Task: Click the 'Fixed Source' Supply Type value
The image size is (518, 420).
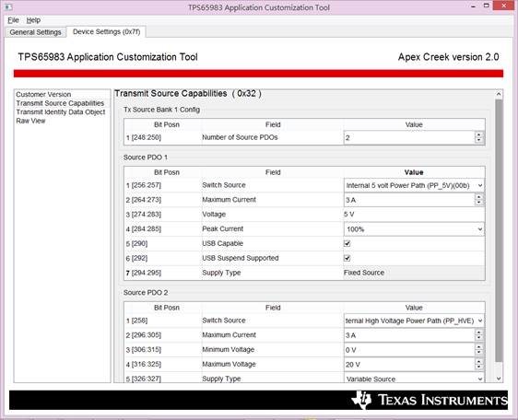Action: [x=364, y=273]
